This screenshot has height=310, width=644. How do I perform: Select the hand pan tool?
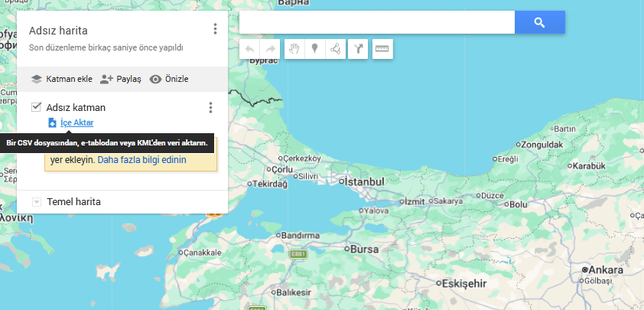point(295,49)
